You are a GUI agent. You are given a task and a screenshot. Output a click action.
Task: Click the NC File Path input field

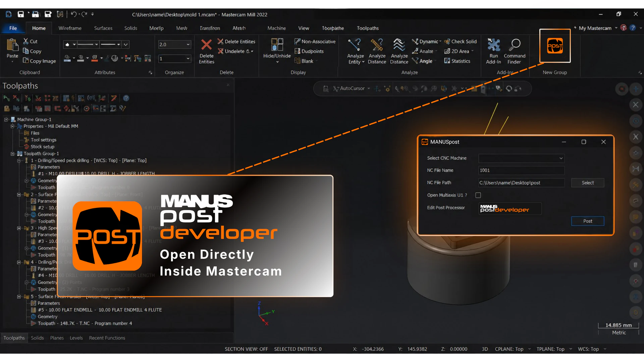[521, 183]
